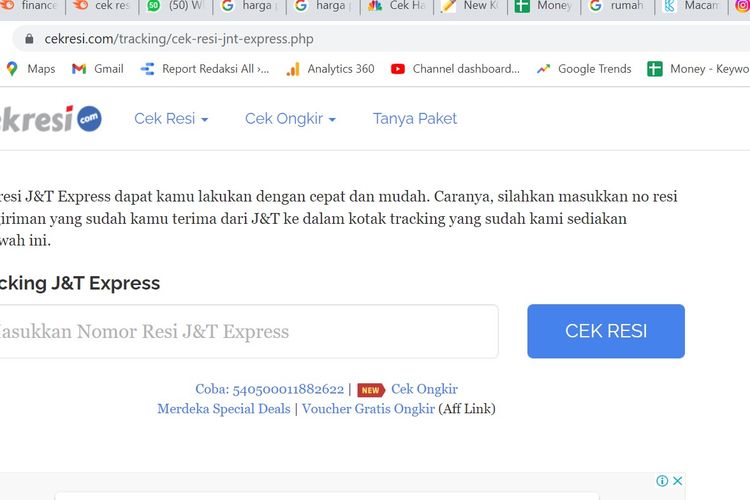Open the Maps bookmark

[x=30, y=69]
